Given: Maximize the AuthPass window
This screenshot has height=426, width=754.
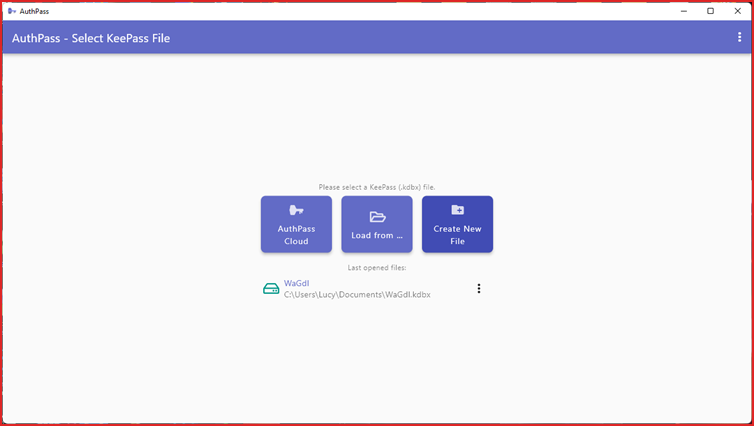Looking at the screenshot, I should point(710,11).
